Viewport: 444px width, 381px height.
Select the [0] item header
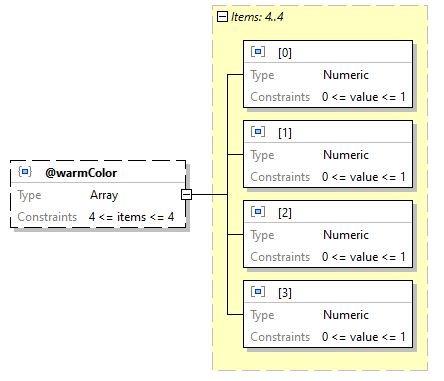(x=328, y=52)
